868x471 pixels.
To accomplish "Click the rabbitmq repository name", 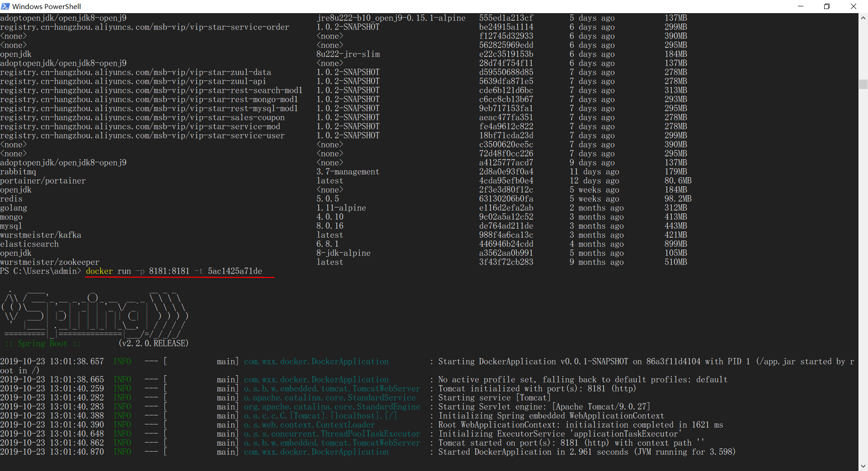I will tap(18, 172).
